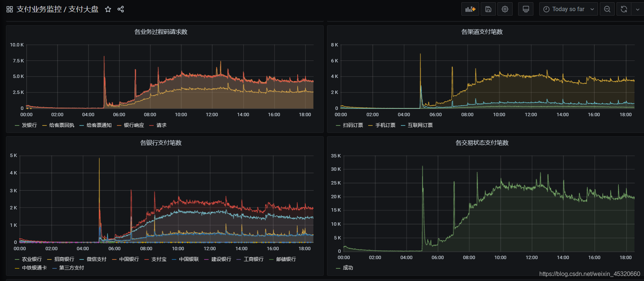Toggle the 扫码订票 legend series
Image resolution: width=644 pixels, height=281 pixels.
tap(353, 125)
